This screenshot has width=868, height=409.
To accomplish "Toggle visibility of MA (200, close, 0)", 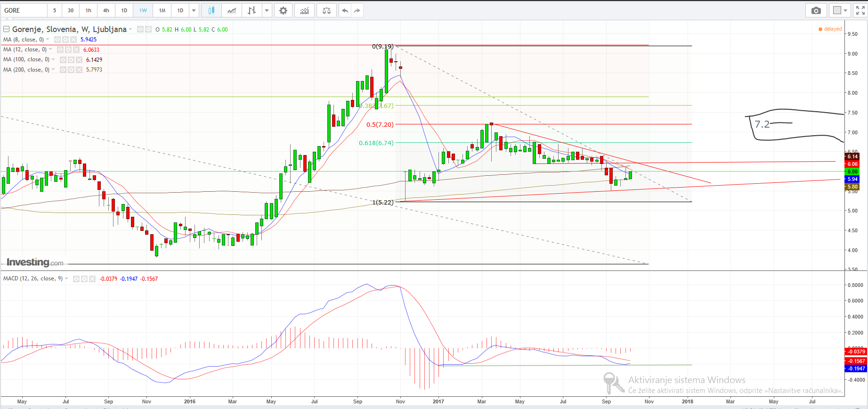I will click(x=63, y=70).
